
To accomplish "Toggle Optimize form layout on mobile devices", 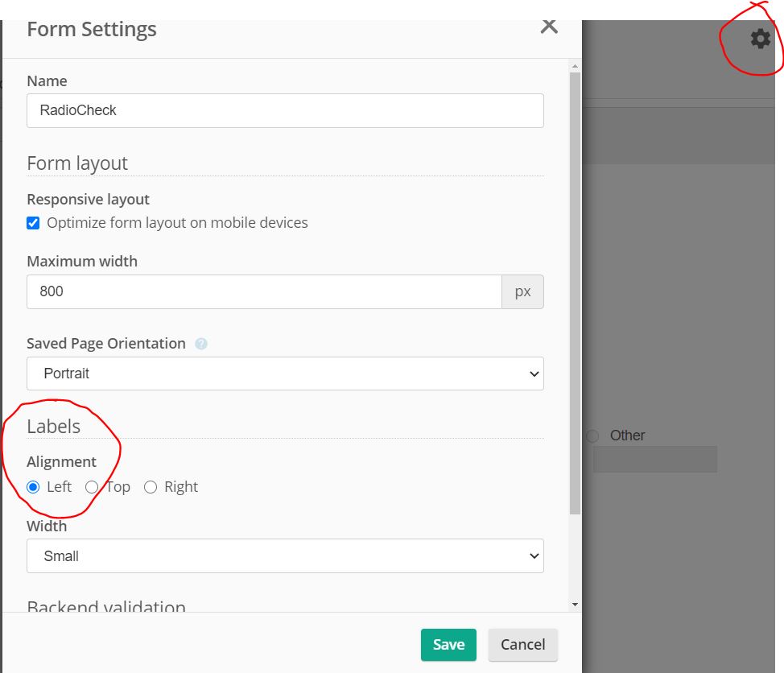I will coord(33,223).
